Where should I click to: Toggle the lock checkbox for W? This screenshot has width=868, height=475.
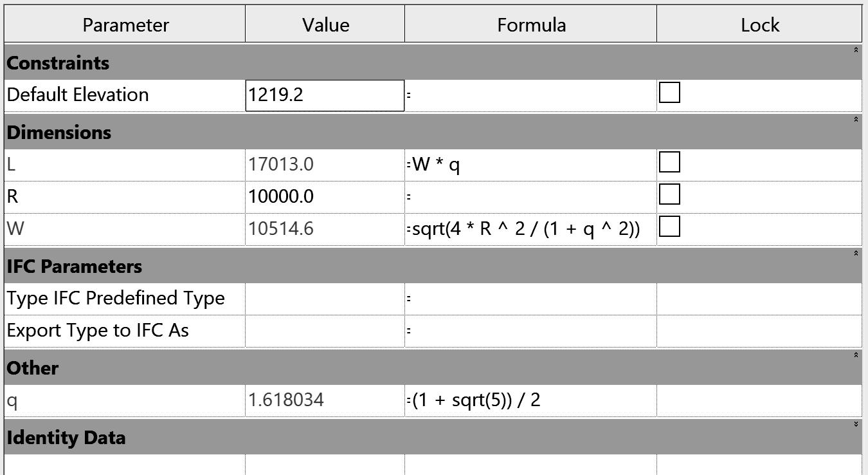[669, 227]
